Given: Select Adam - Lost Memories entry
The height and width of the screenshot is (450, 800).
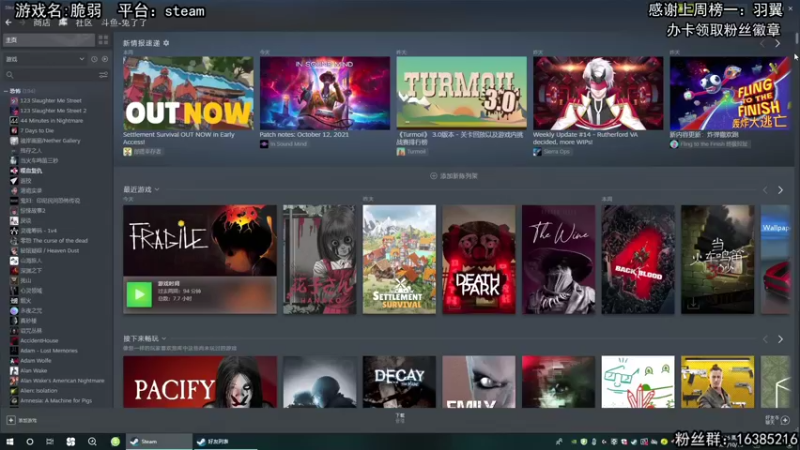Looking at the screenshot, I should pos(48,351).
